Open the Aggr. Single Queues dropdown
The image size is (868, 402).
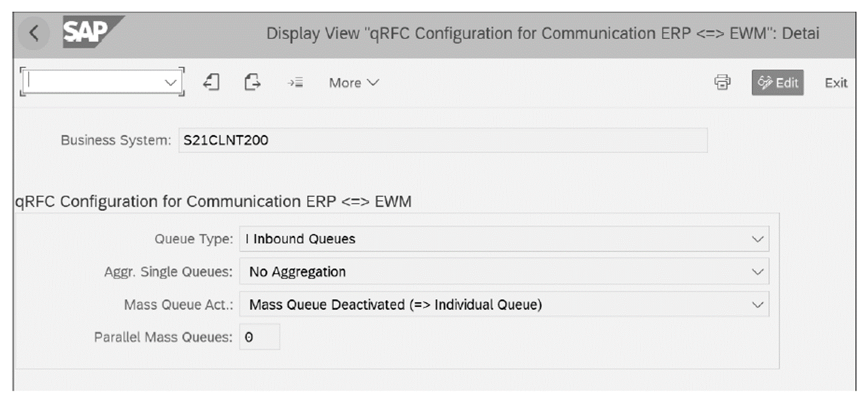757,272
